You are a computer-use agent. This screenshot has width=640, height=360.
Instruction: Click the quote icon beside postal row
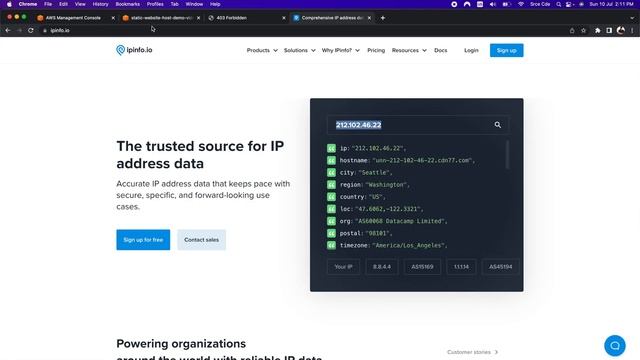click(x=331, y=233)
